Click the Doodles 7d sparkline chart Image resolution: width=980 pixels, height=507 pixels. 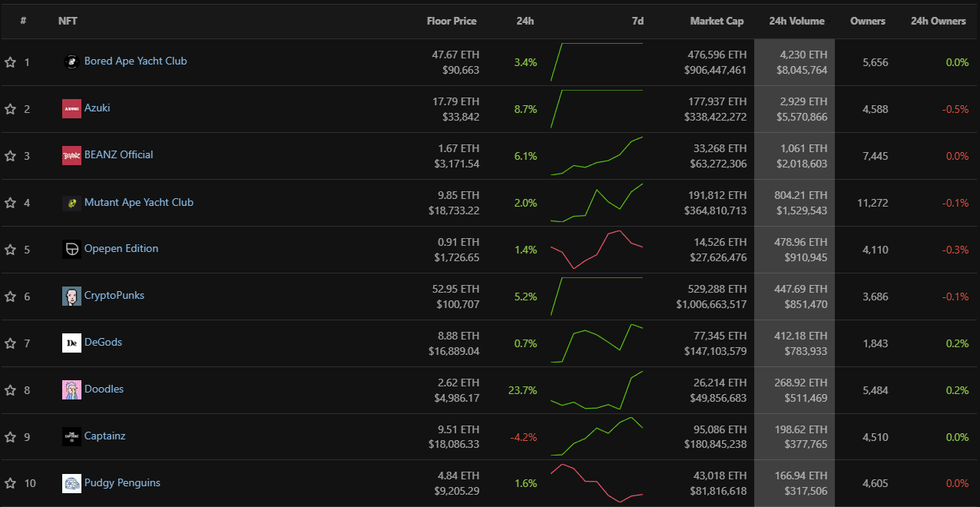(597, 390)
